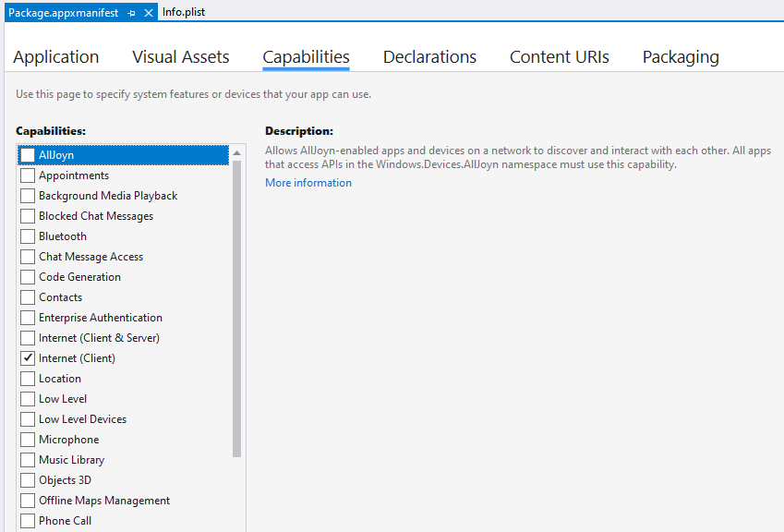Enable the Music Library checkbox
The width and height of the screenshot is (784, 532).
click(28, 460)
